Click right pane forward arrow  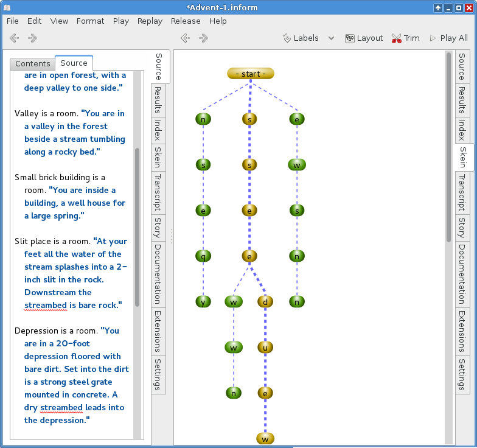[x=203, y=38]
